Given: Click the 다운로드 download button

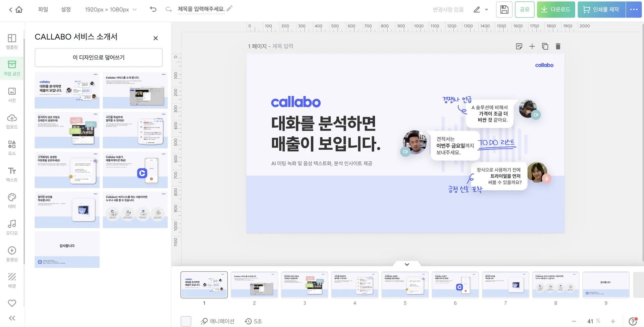Looking at the screenshot, I should point(556,9).
